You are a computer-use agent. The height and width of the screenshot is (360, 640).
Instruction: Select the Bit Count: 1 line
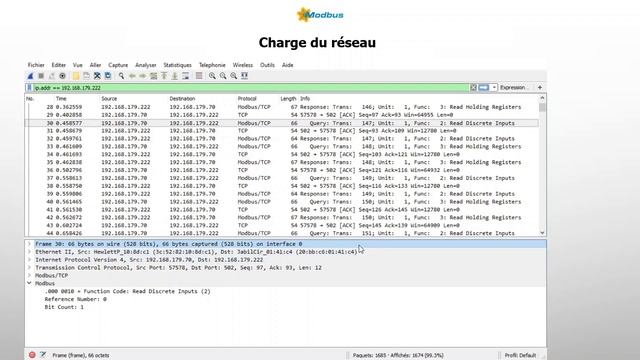coord(64,307)
